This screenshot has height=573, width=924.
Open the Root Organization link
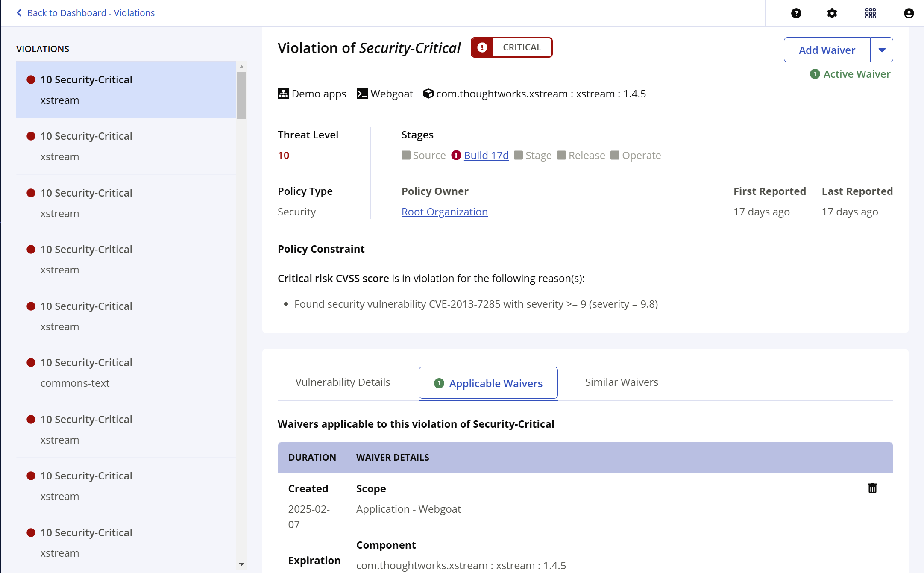tap(444, 212)
